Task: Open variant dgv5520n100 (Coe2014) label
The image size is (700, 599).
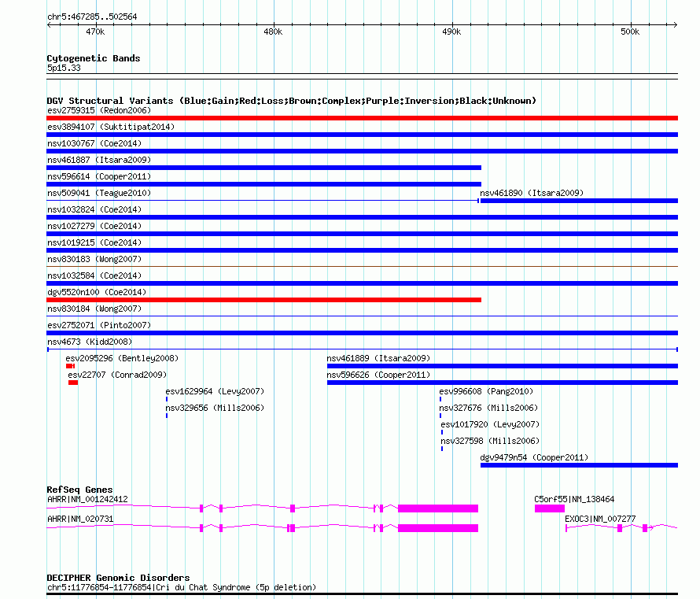Action: [x=97, y=292]
